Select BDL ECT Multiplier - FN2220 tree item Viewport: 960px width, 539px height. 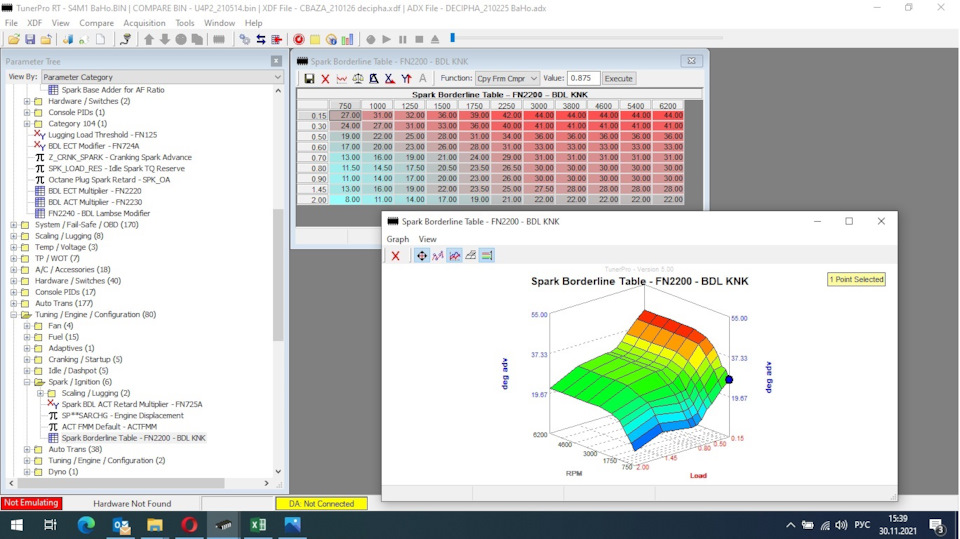(x=94, y=191)
